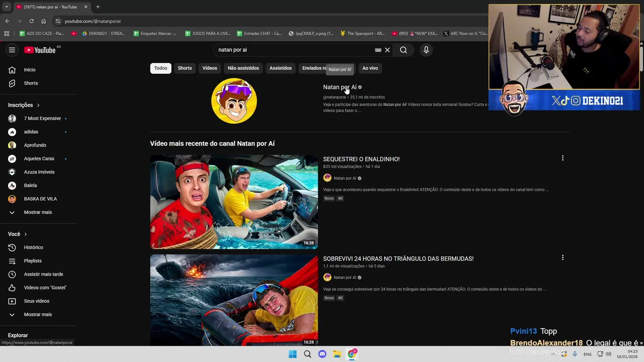The image size is (644, 362).
Task: Open the 7 Most Expensive subscription
Action: (x=41, y=119)
